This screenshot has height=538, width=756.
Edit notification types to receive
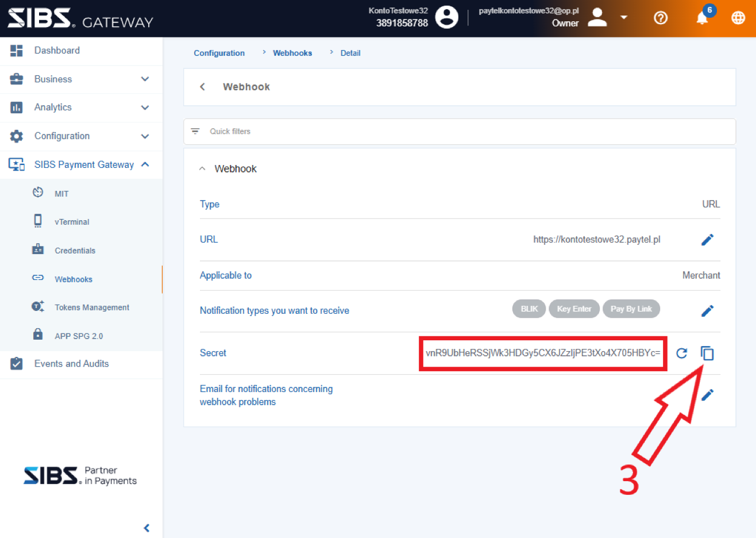(707, 311)
